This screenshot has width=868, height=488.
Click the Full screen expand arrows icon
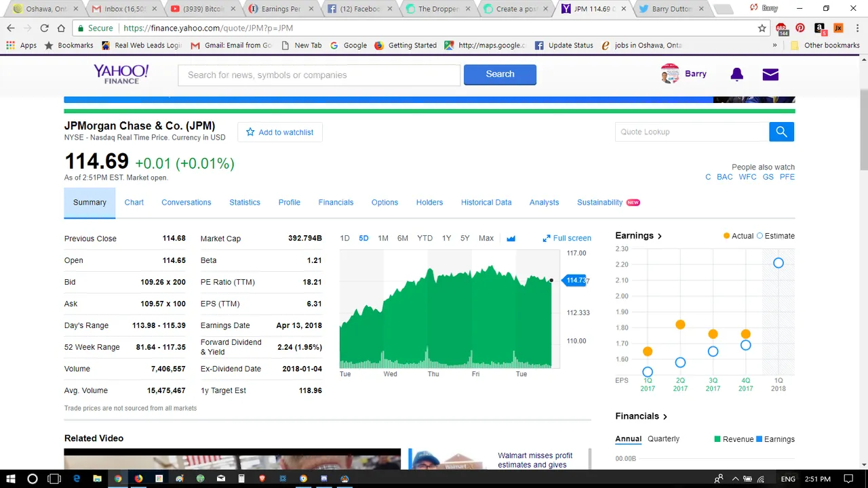(x=547, y=238)
